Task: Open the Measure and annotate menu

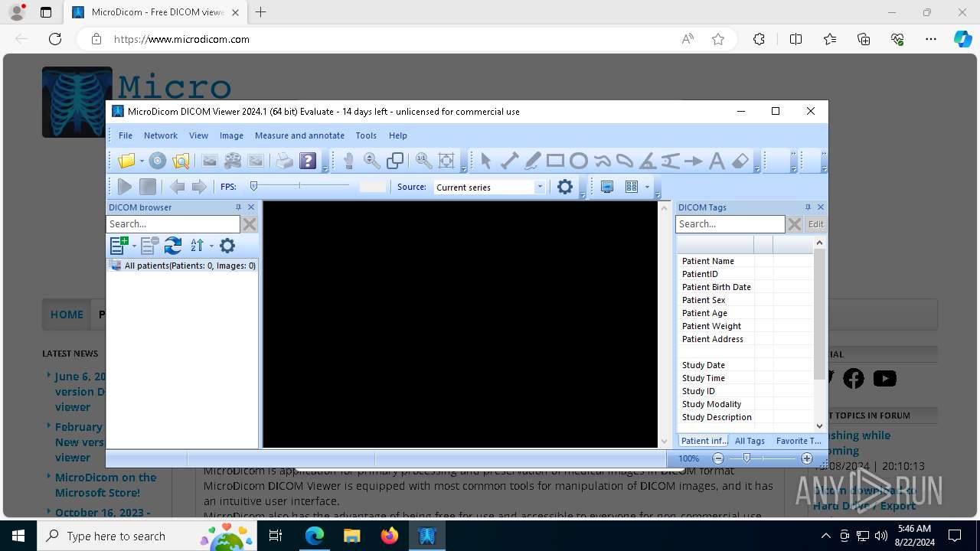Action: click(299, 135)
